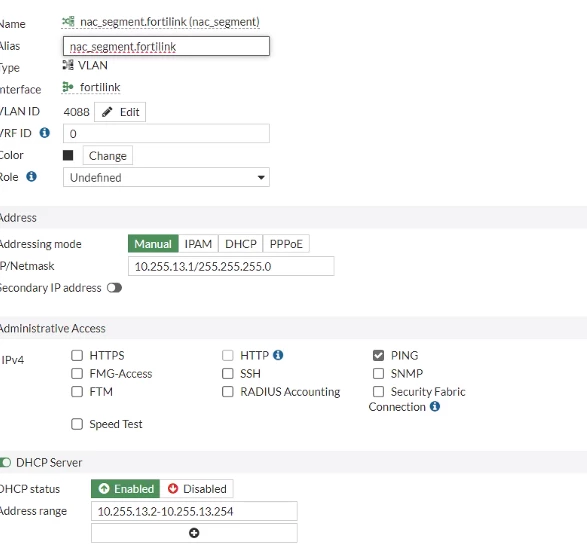Click the green Enabled arrow icon

pyautogui.click(x=104, y=488)
